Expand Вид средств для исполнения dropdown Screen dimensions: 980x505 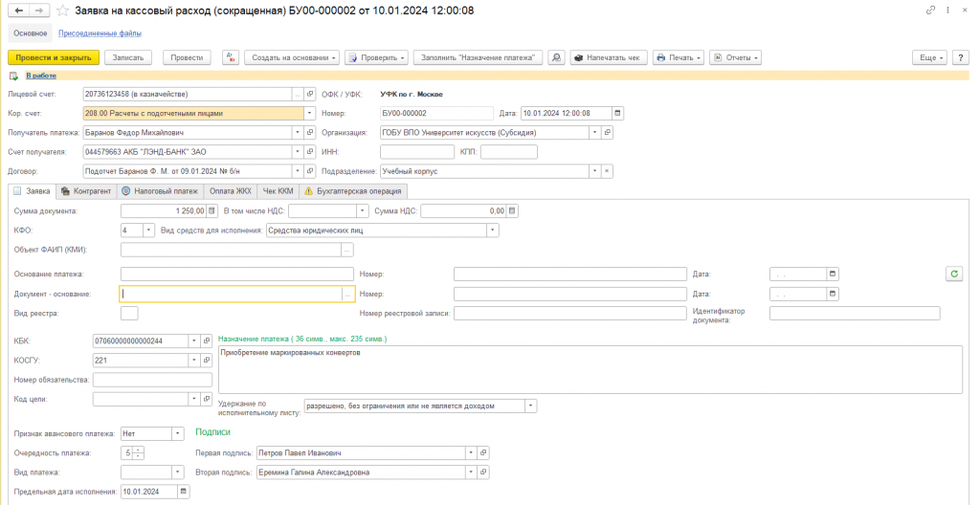[x=493, y=231]
